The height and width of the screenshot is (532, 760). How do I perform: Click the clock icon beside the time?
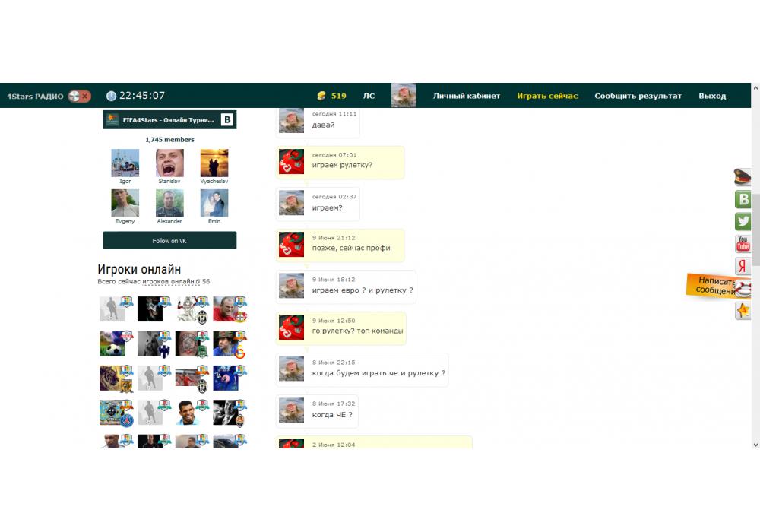click(111, 96)
